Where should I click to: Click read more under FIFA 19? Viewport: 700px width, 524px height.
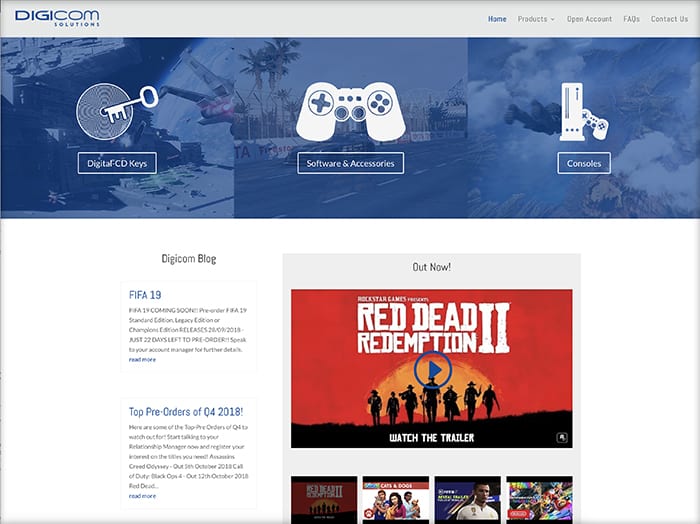tap(142, 359)
